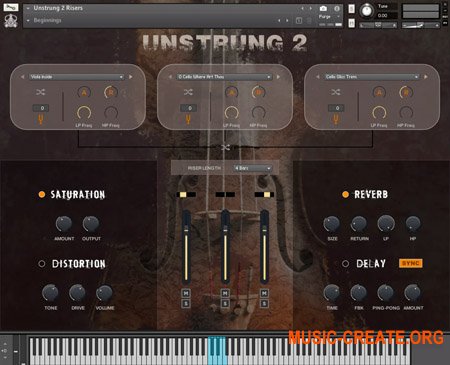The image size is (450, 365).
Task: Click the Distortion VOLUME knob
Action: click(104, 293)
